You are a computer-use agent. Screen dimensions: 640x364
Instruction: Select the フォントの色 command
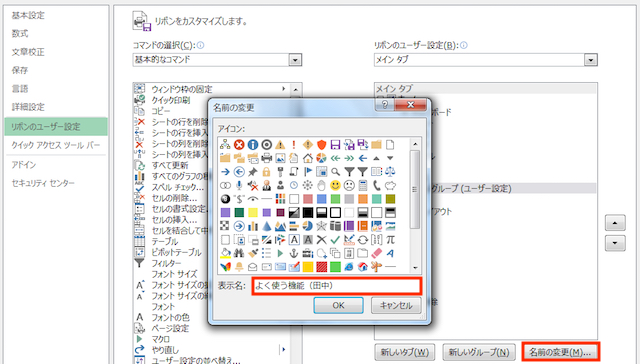[x=170, y=317]
